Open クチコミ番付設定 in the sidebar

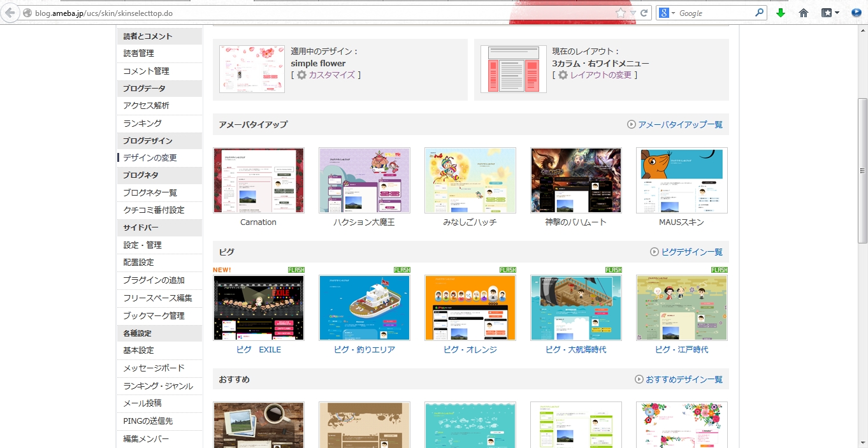[154, 210]
